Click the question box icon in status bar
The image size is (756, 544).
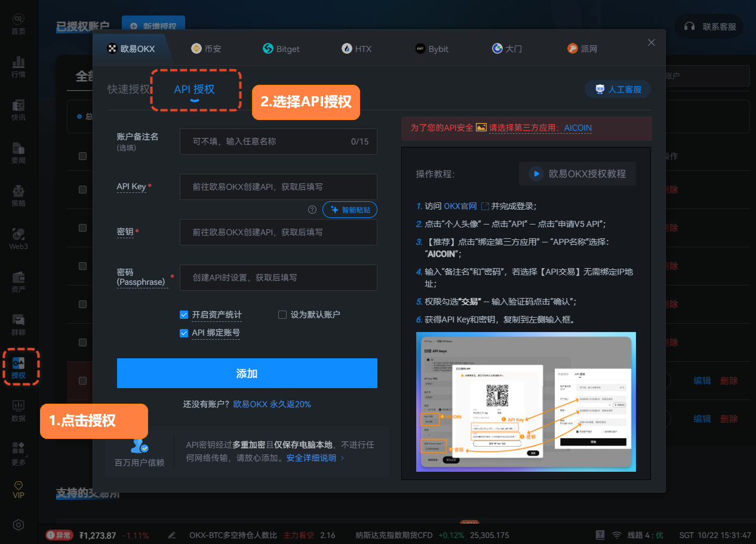(599, 535)
